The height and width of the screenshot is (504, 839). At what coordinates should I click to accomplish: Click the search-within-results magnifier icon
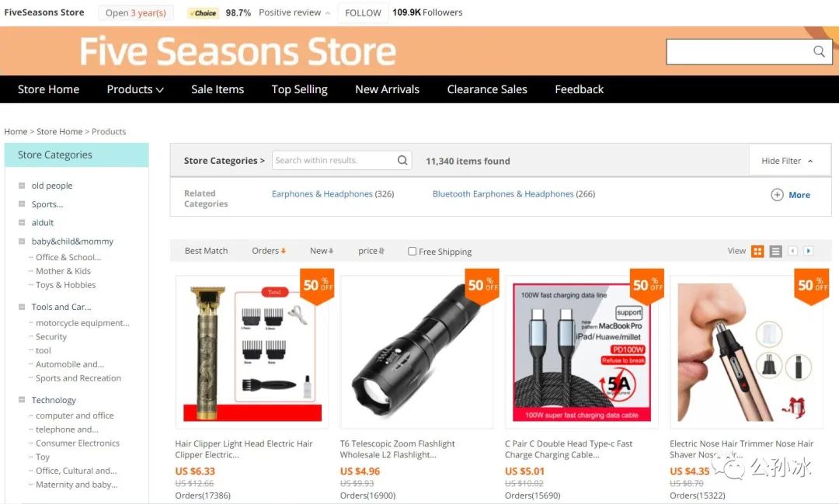point(402,160)
